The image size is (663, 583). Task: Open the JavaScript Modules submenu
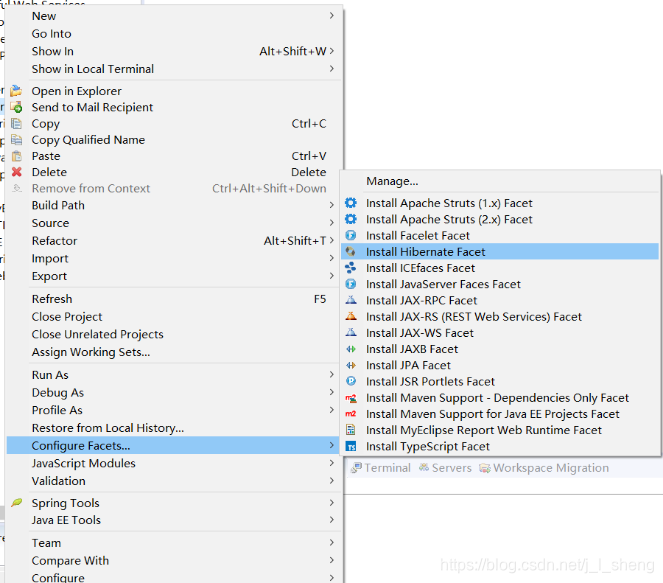[x=173, y=463]
